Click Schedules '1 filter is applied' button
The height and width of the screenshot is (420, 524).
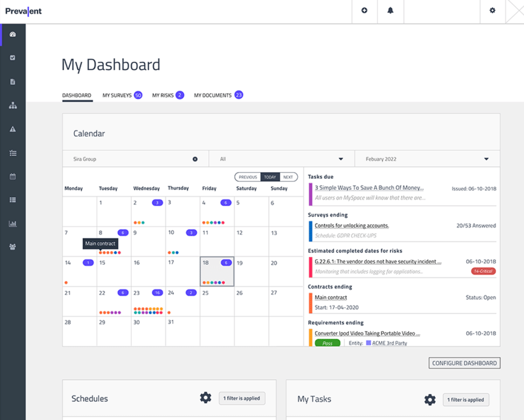[x=242, y=398]
